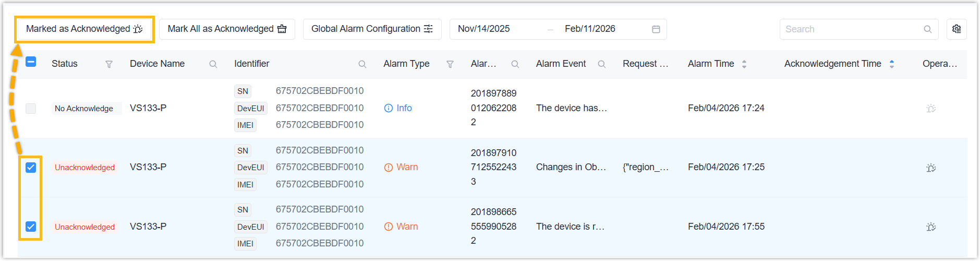Click the Feb/11/2026 end date field
Screen dimensions: 980x261
coord(595,29)
